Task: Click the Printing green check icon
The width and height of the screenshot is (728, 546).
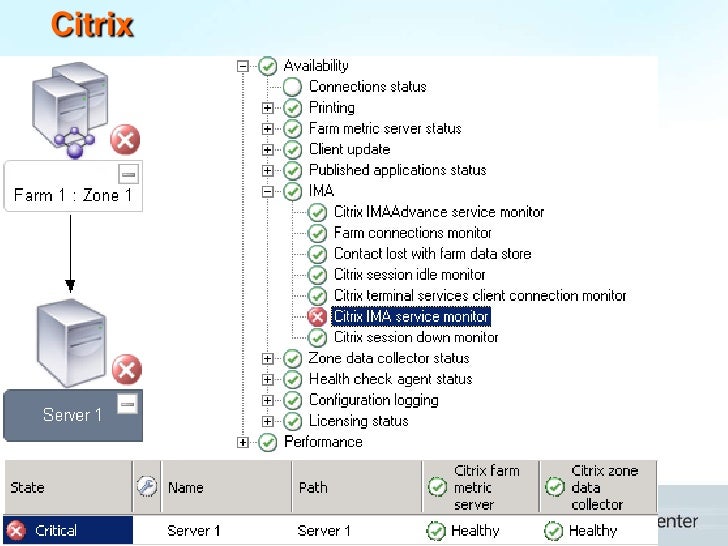Action: pyautogui.click(x=292, y=108)
